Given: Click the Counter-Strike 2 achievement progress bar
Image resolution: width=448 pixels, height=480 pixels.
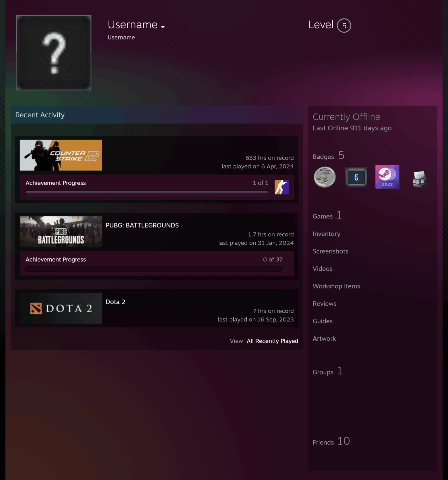Looking at the screenshot, I should coord(147,192).
